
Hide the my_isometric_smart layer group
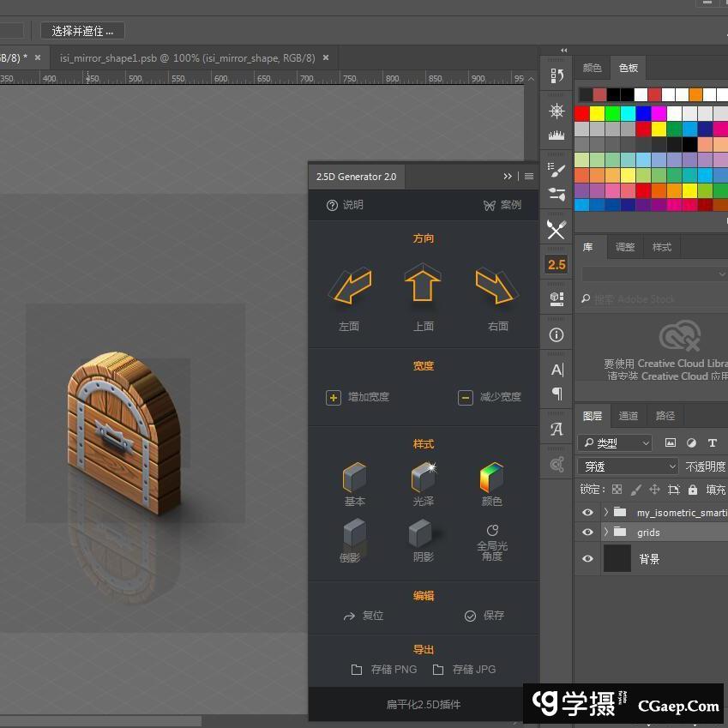(587, 513)
